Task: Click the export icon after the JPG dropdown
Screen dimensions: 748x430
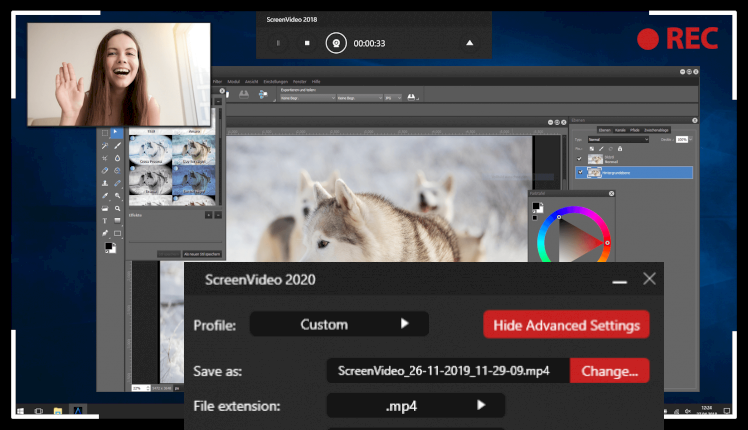Action: coord(412,97)
